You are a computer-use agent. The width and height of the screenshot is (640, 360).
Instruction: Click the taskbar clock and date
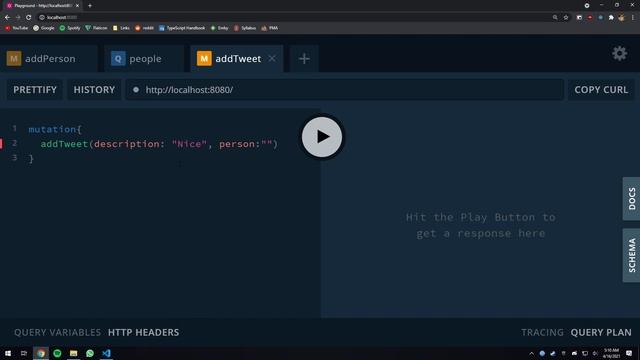[611, 353]
